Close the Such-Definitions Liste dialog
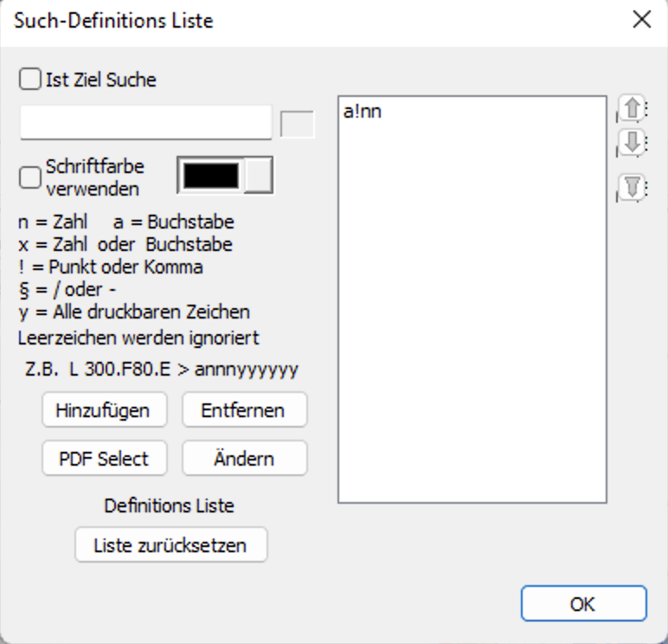 pos(641,20)
